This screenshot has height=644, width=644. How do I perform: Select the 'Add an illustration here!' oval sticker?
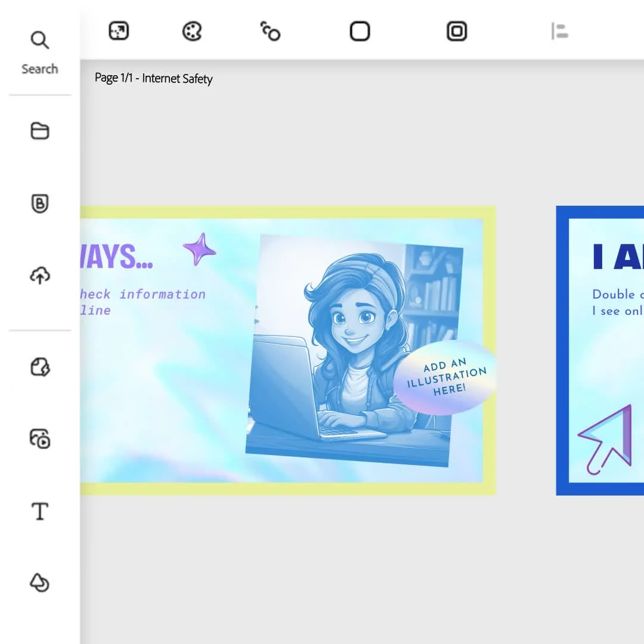[x=445, y=377]
